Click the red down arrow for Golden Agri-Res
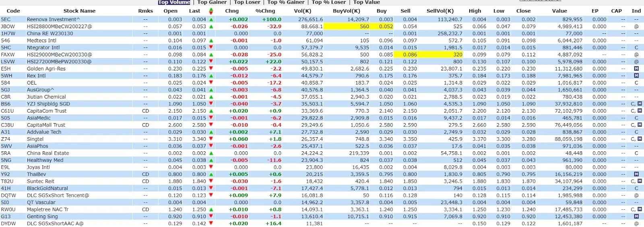Viewport: 644px width, 227px height. pos(211,68)
